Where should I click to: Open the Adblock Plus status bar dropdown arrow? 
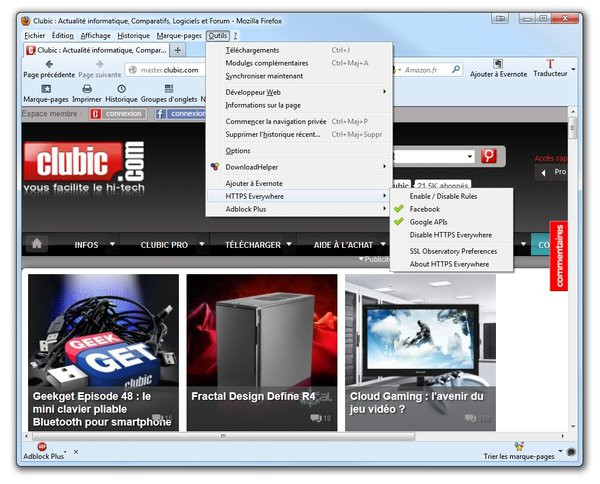(65, 452)
